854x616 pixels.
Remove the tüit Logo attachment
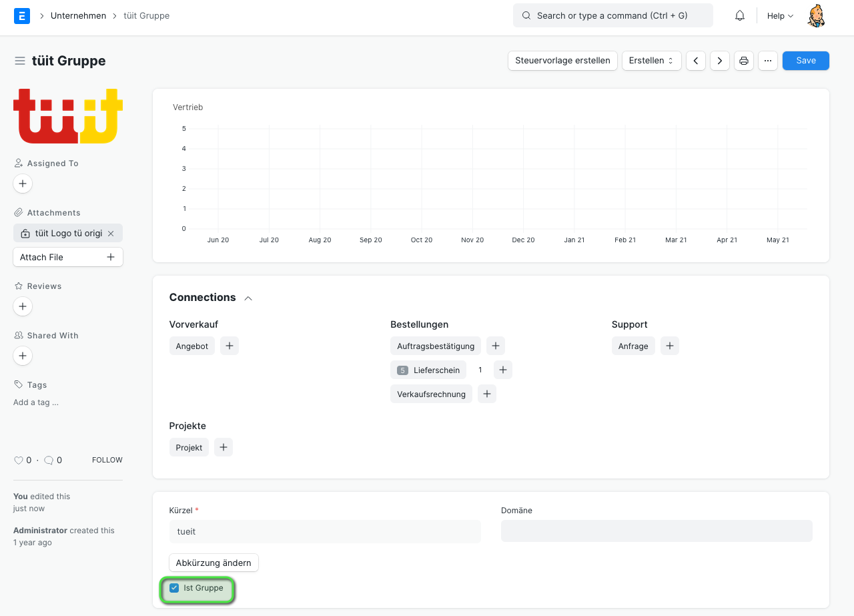(x=111, y=233)
